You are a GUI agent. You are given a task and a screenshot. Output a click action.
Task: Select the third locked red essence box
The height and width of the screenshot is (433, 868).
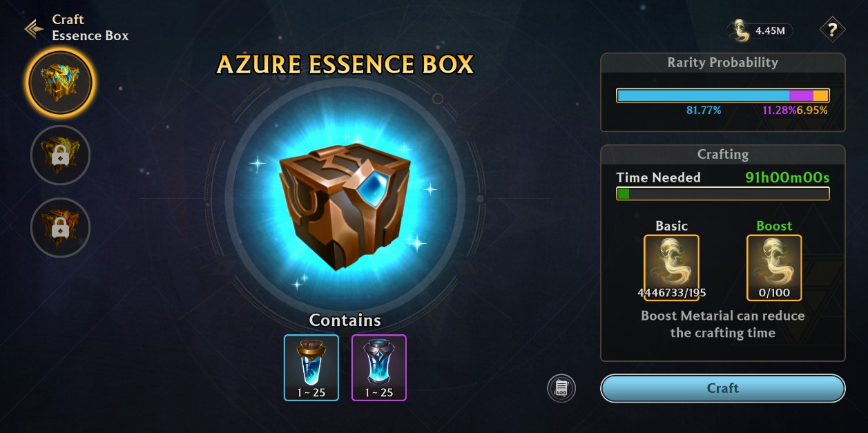tap(60, 227)
